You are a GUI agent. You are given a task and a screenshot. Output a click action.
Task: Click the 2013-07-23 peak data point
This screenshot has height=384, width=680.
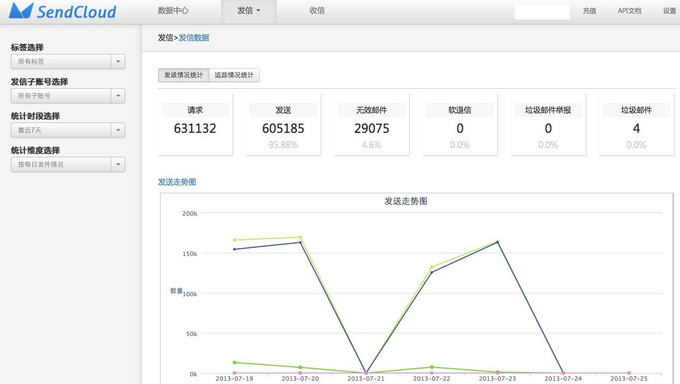497,242
